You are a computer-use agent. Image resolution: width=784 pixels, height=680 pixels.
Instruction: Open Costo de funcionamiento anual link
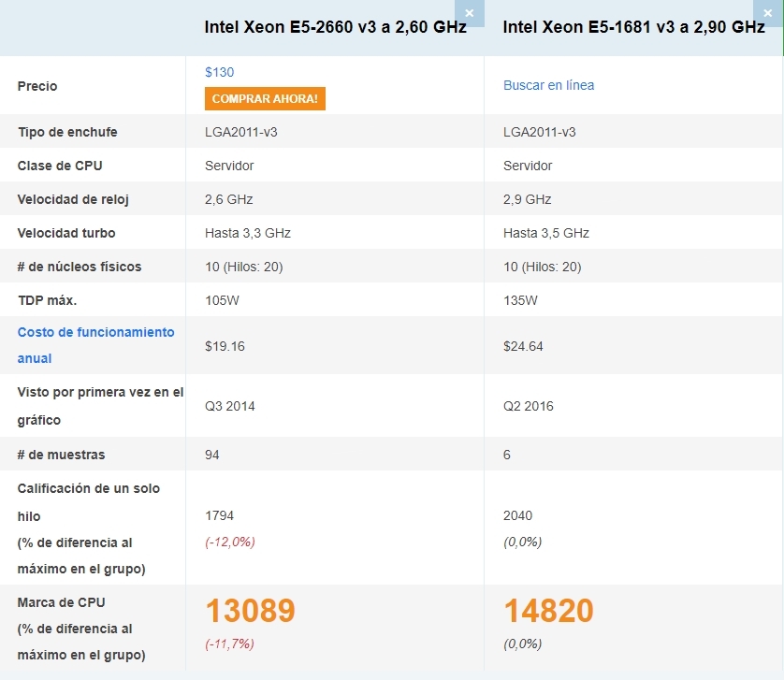(95, 345)
